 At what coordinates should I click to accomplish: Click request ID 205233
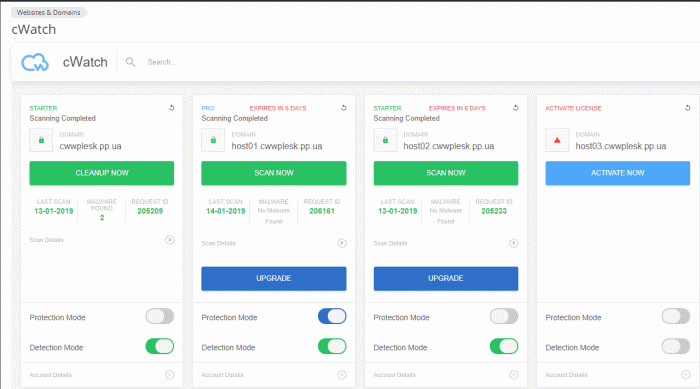pos(494,211)
